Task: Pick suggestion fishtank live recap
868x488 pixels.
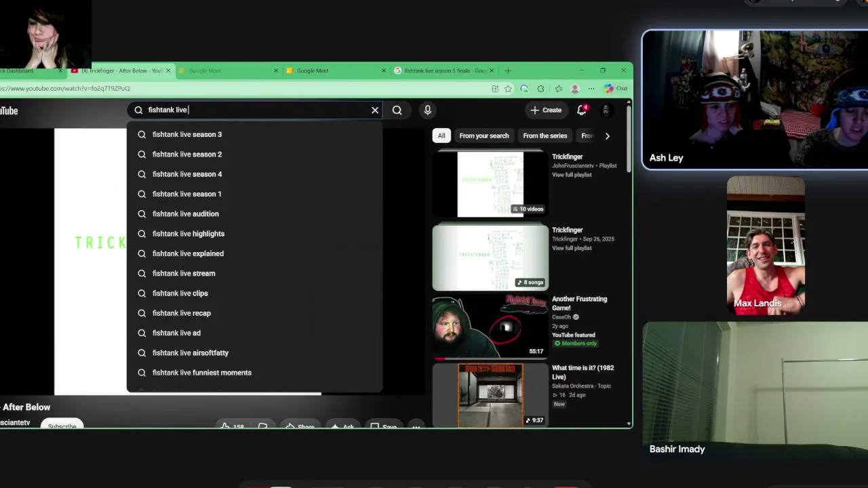Action: [254, 313]
